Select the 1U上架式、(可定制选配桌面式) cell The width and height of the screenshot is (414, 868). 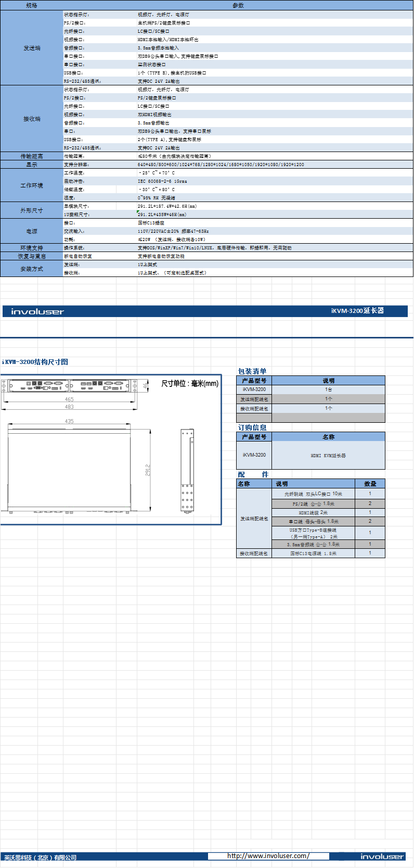pos(275,273)
